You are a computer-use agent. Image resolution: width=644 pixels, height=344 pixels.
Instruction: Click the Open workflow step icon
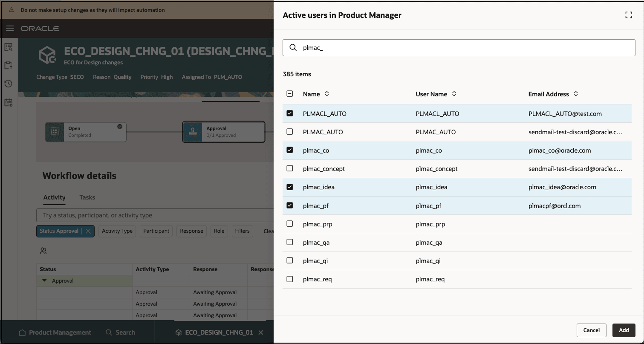[x=55, y=132]
